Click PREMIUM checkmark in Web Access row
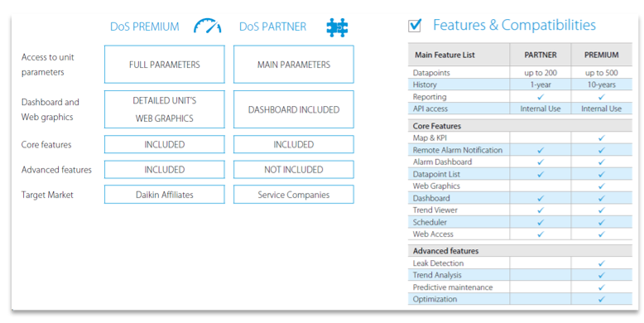 tap(601, 234)
